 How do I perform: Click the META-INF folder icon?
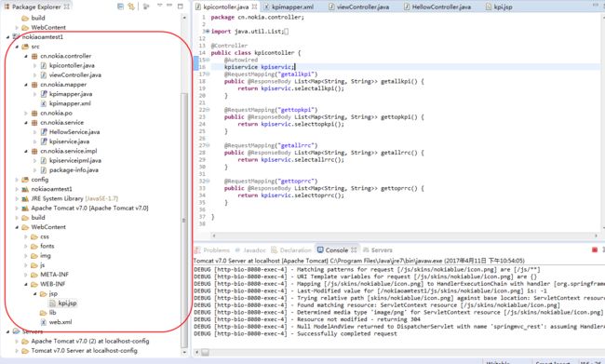[34, 275]
